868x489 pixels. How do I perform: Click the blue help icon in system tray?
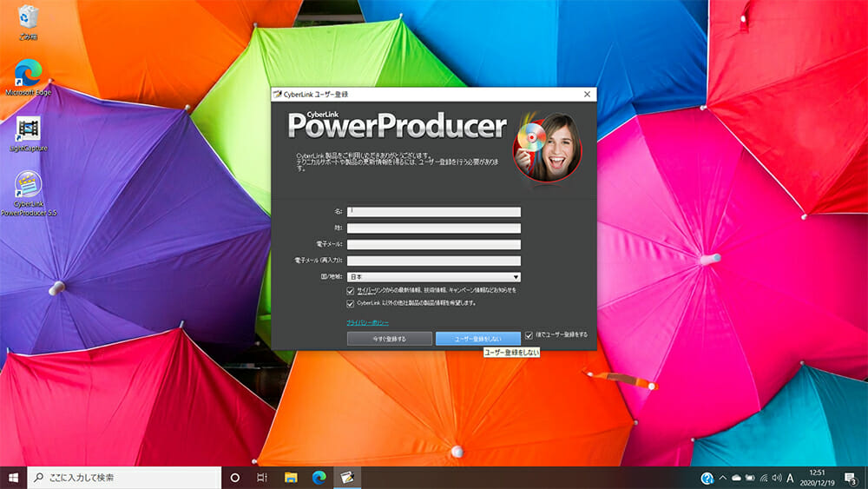(707, 478)
